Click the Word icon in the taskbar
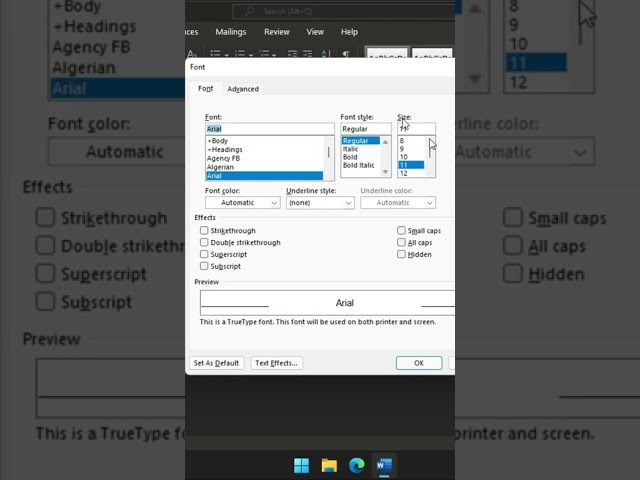The image size is (640, 480). click(x=384, y=465)
